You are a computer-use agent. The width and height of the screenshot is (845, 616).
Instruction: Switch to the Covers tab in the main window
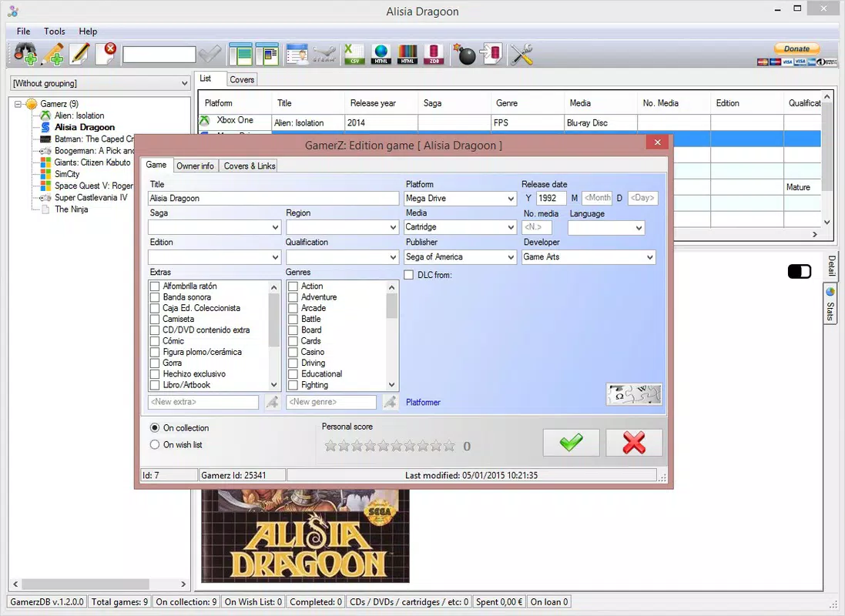[x=242, y=79]
